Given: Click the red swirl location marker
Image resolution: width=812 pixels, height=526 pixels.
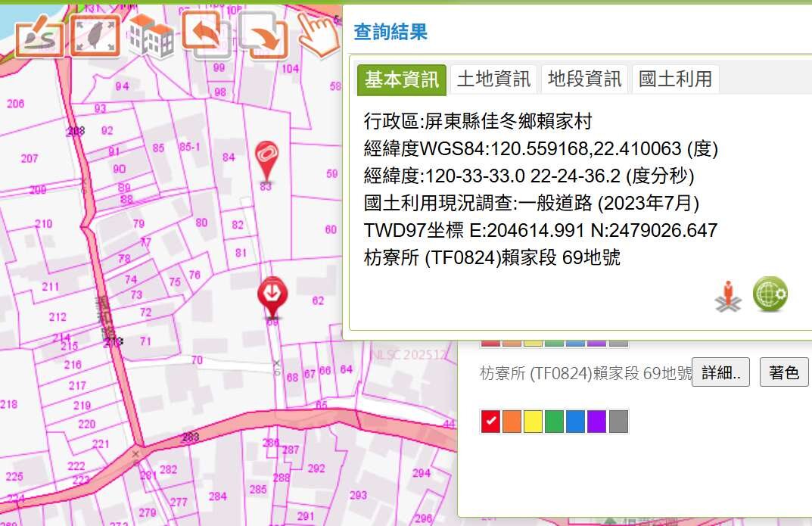Looking at the screenshot, I should [x=266, y=159].
